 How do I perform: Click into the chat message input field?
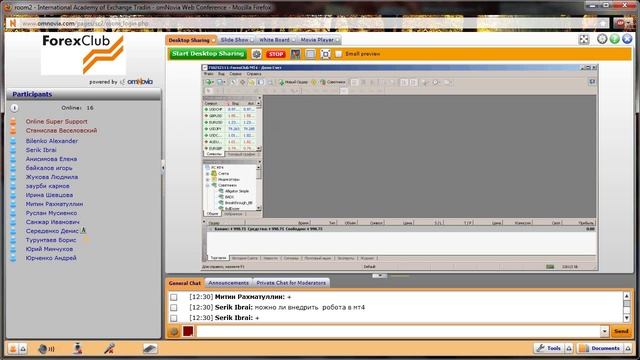pos(398,331)
